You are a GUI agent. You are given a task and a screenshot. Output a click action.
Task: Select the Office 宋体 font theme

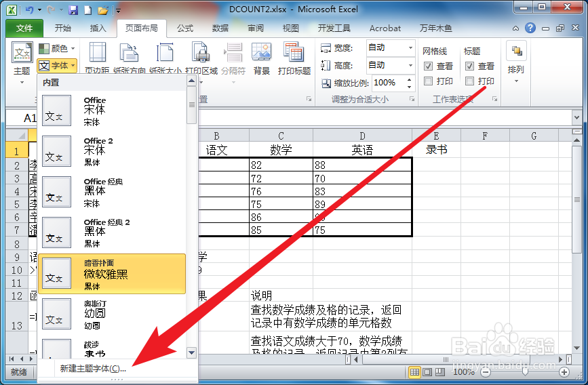[x=112, y=111]
